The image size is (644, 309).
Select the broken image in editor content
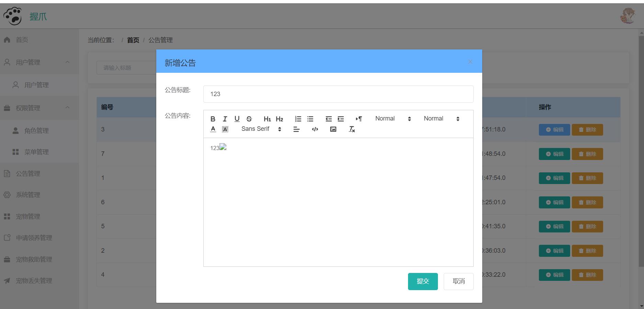tap(223, 147)
